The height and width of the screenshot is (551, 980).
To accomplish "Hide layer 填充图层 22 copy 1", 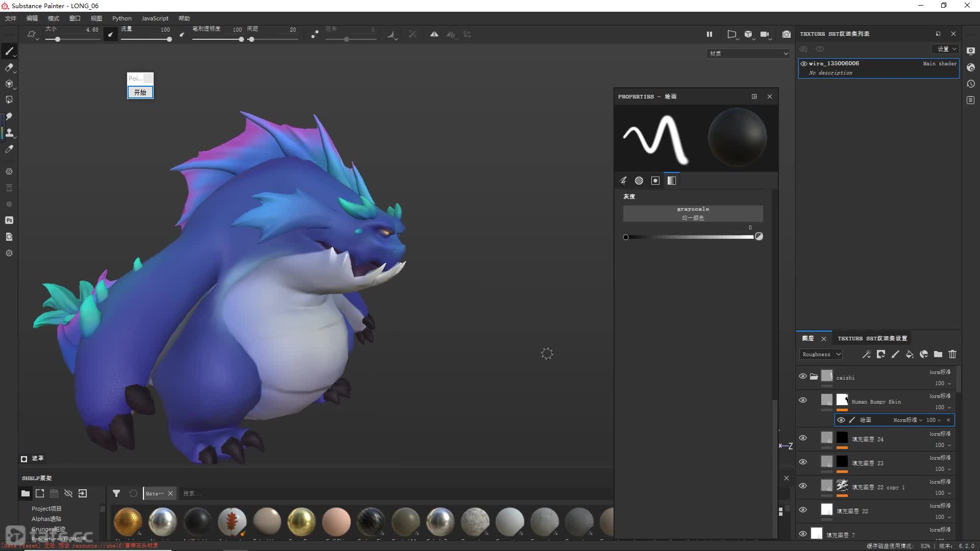I will coord(803,486).
